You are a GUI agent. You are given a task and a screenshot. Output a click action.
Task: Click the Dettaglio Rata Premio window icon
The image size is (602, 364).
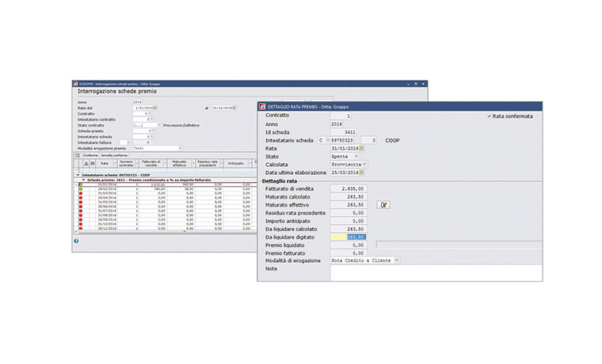262,105
